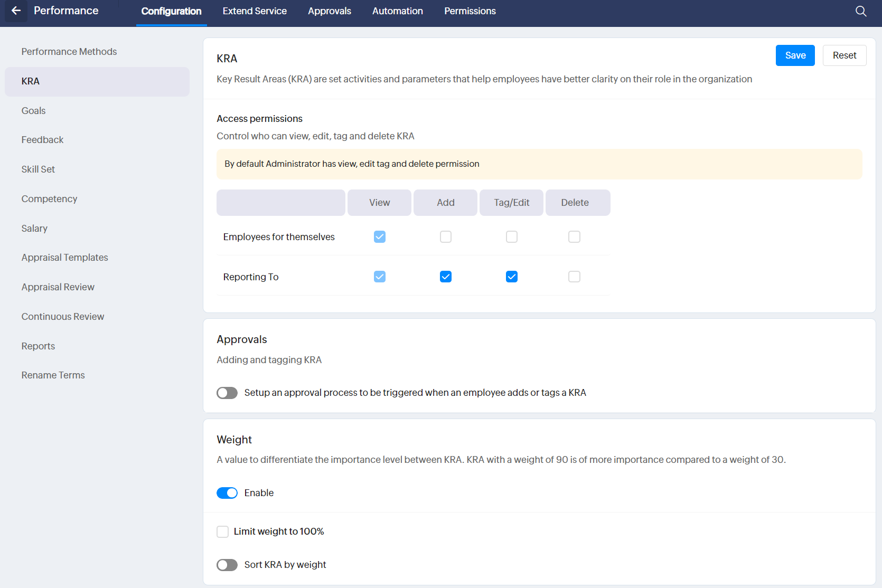This screenshot has height=588, width=882.
Task: Save the KRA configuration
Action: [795, 55]
